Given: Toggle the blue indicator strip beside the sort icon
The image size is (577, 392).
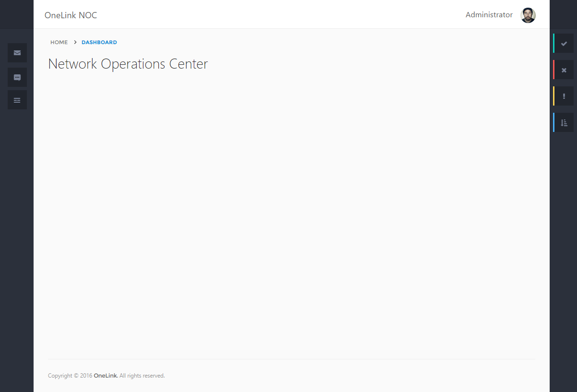Looking at the screenshot, I should point(554,122).
